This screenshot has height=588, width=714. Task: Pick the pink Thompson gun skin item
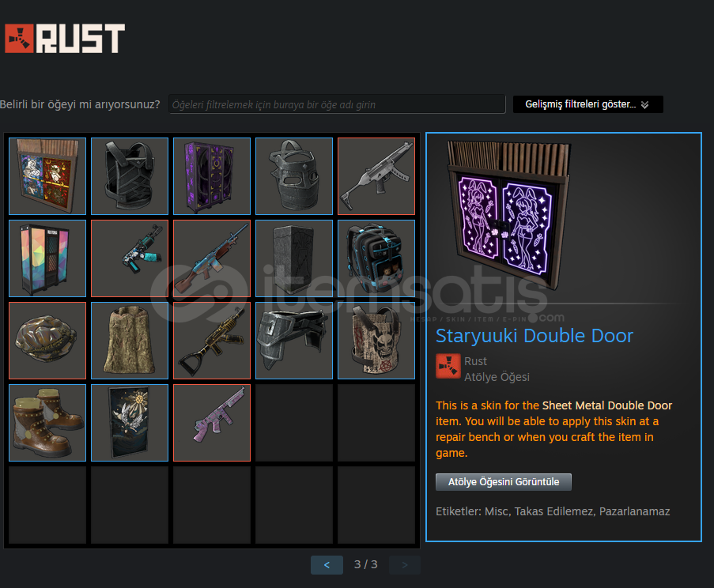tap(212, 423)
